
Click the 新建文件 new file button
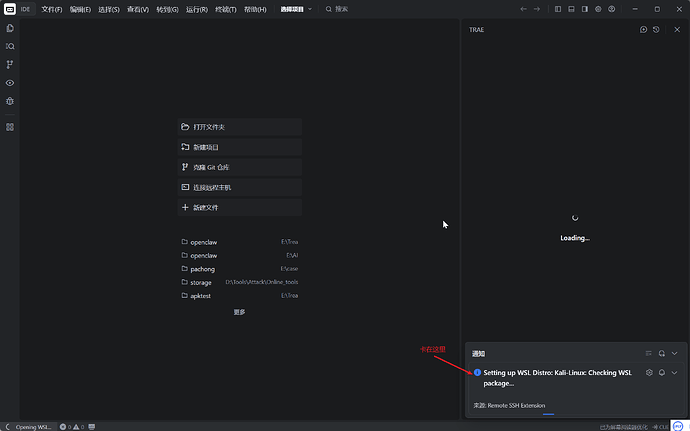click(239, 207)
